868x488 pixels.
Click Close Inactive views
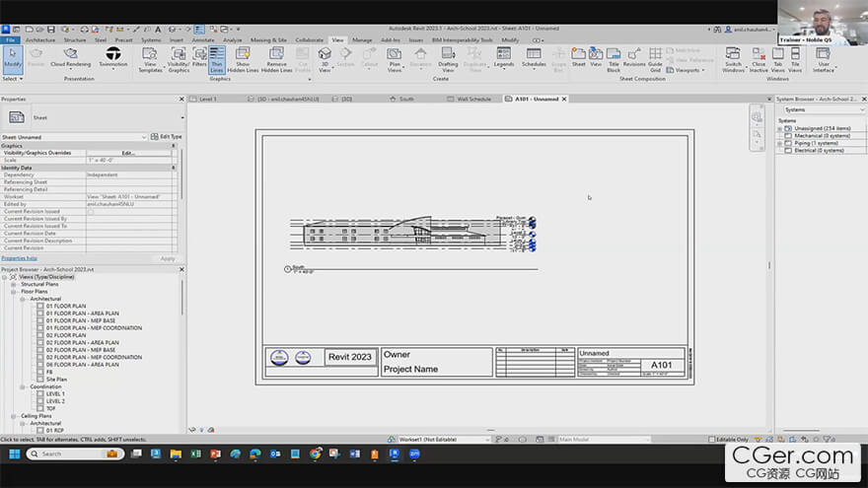click(759, 60)
